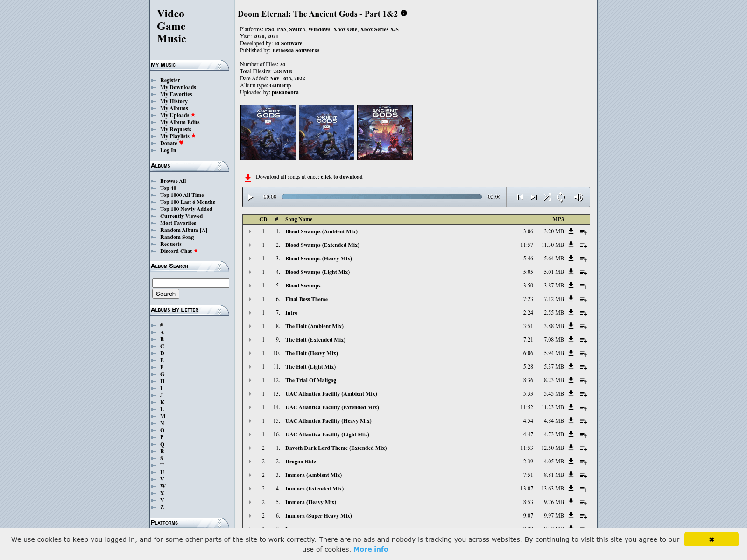Download Blood Swamps (Light Mix) track
Viewport: 747px width, 560px height.
click(571, 272)
